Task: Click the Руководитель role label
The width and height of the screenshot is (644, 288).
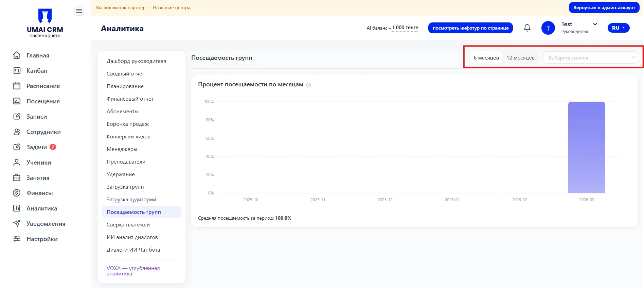Action: pos(575,32)
